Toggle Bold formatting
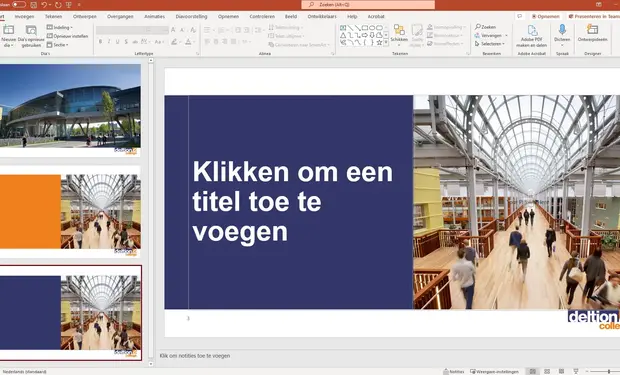 click(100, 42)
